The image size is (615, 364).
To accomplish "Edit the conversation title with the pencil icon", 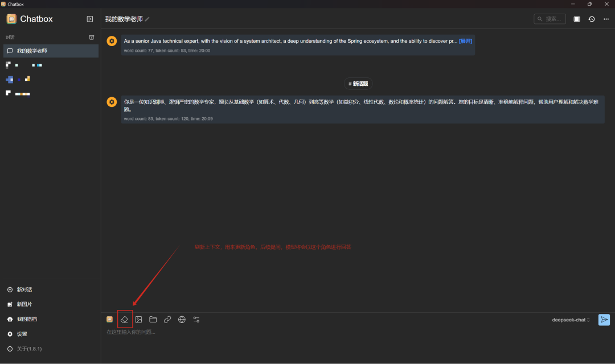I will [x=147, y=19].
